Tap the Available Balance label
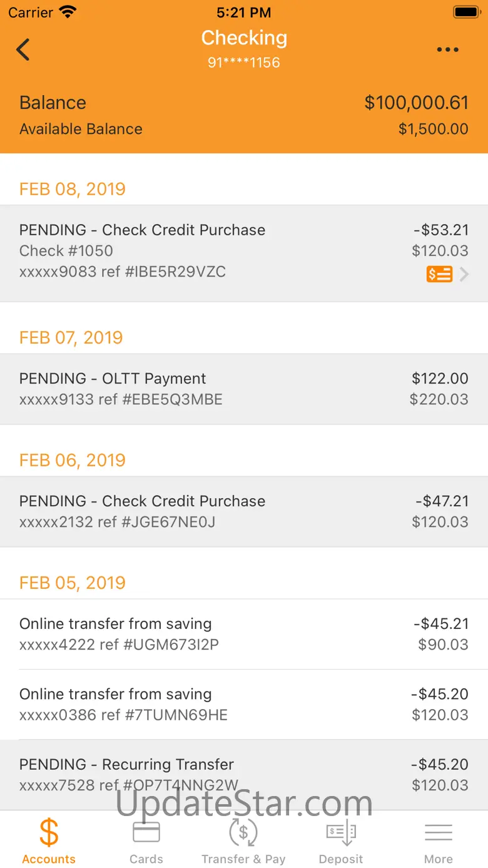Viewport: 488px width, 868px height. point(81,129)
